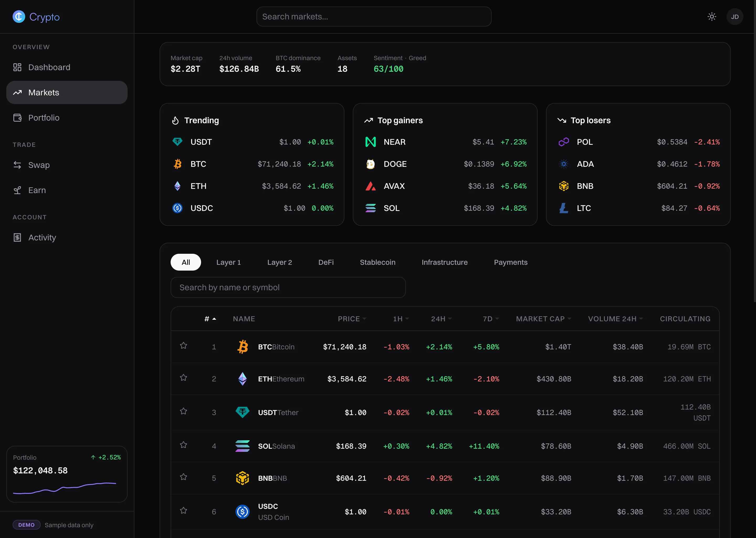
Task: Open the Swap page
Action: [67, 165]
